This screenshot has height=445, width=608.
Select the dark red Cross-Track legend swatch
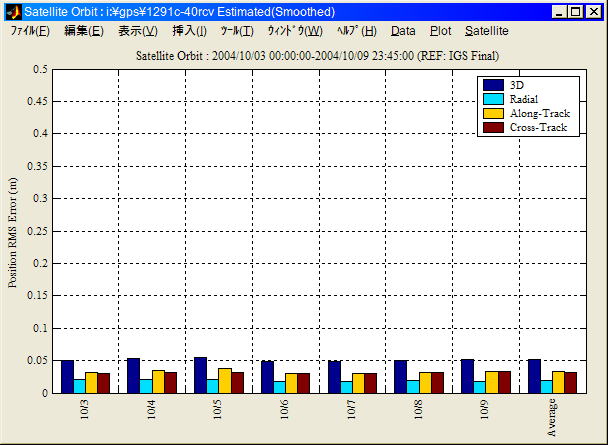point(493,127)
